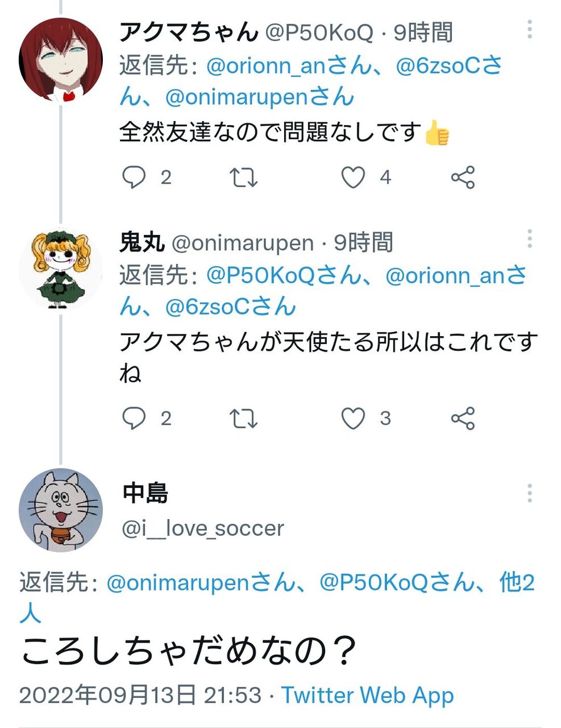The image size is (561, 728).
Task: Open 他2人 link in 中島's reply list
Action: (x=517, y=582)
